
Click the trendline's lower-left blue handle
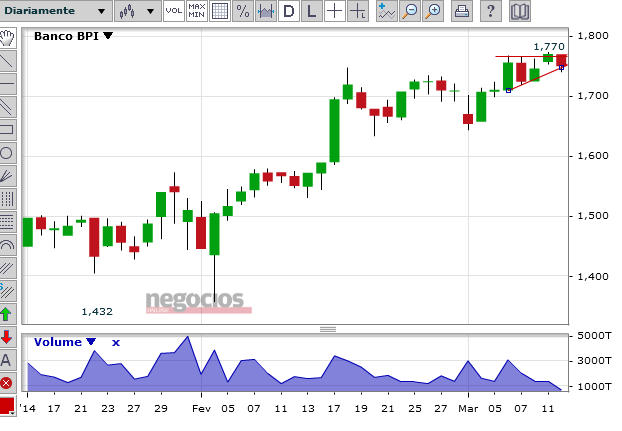click(509, 90)
